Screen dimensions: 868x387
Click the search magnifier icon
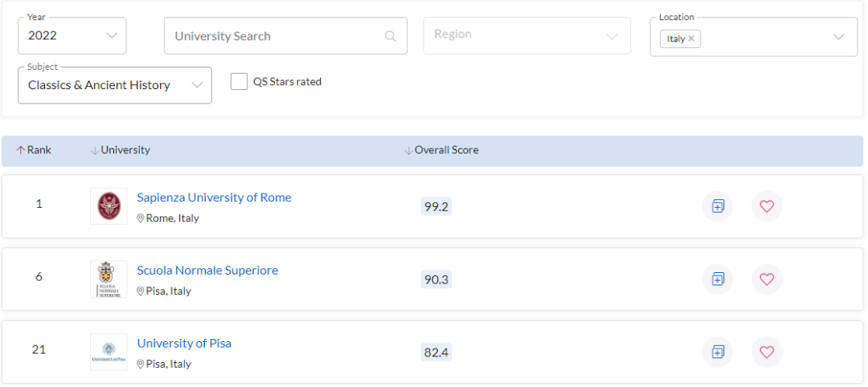tap(391, 36)
